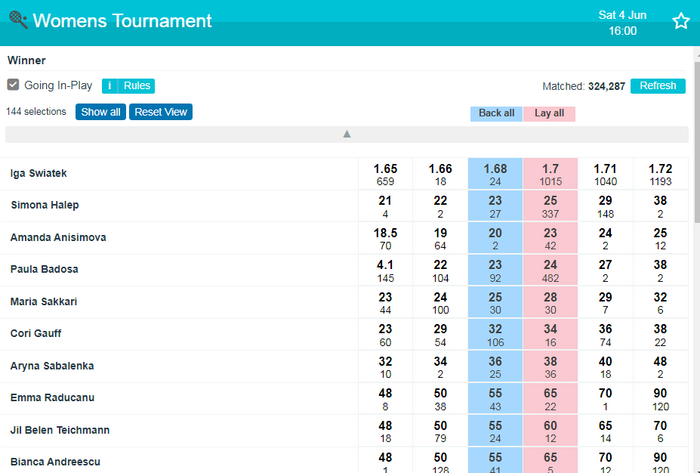This screenshot has width=700, height=473.
Task: Toggle the Going In-Play checkbox
Action: coord(14,86)
